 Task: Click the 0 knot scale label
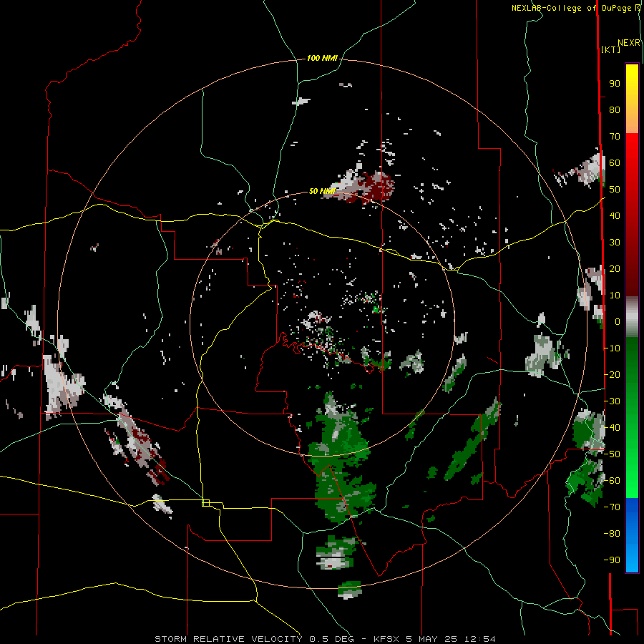(618, 322)
